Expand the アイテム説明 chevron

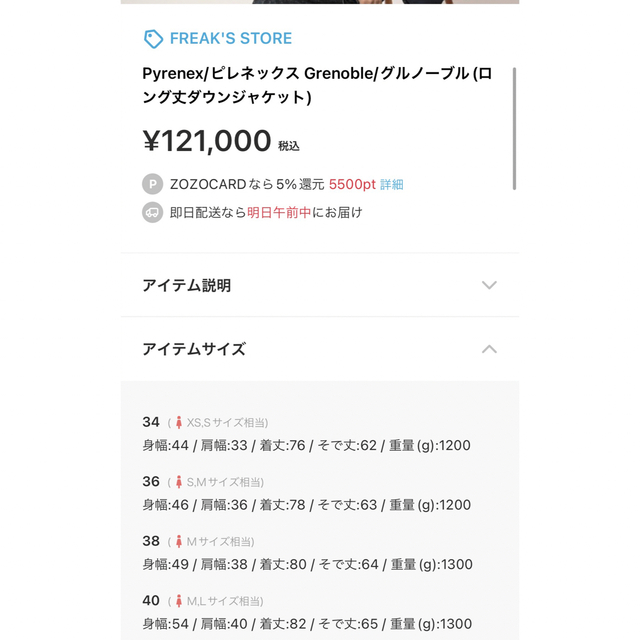point(489,285)
